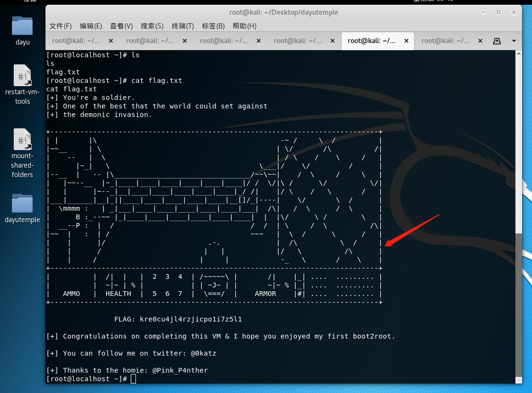Open the 查看(V) menu
Image resolution: width=532 pixels, height=393 pixels.
pyautogui.click(x=121, y=26)
